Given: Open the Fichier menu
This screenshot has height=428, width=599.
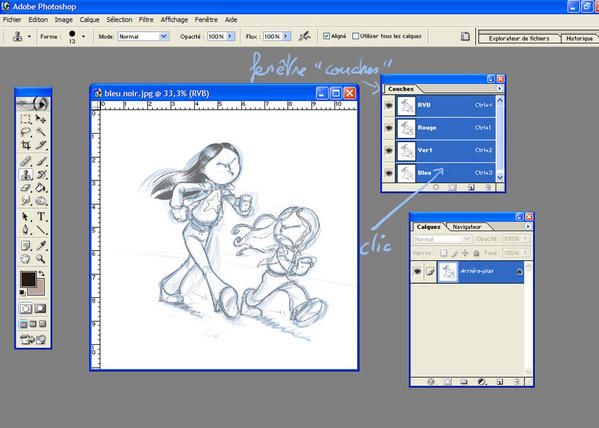Looking at the screenshot, I should coord(12,19).
